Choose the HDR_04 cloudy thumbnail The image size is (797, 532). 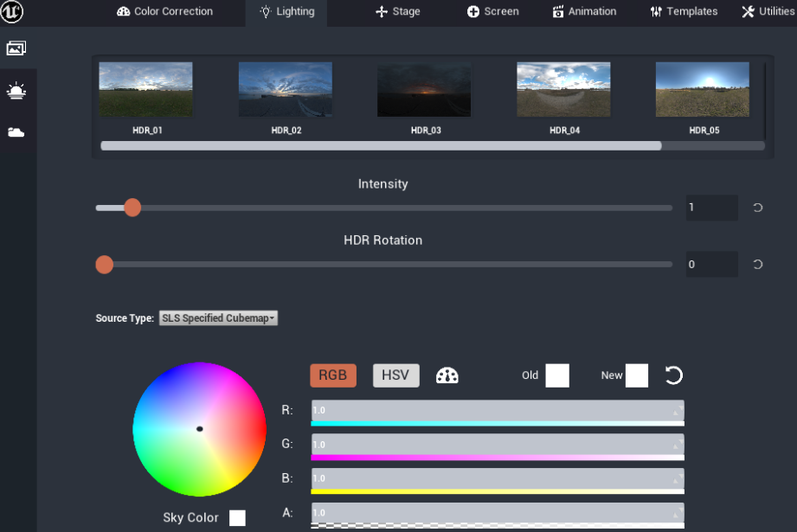[563, 89]
